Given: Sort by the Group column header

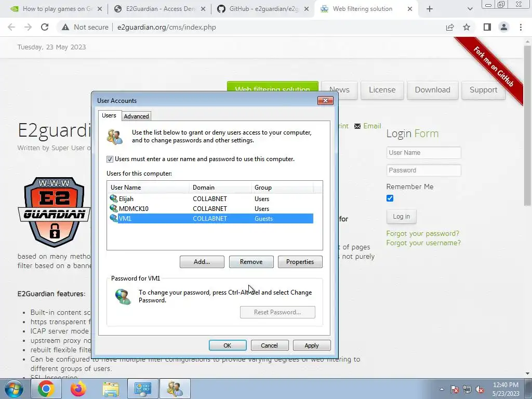Looking at the screenshot, I should click(x=282, y=187).
